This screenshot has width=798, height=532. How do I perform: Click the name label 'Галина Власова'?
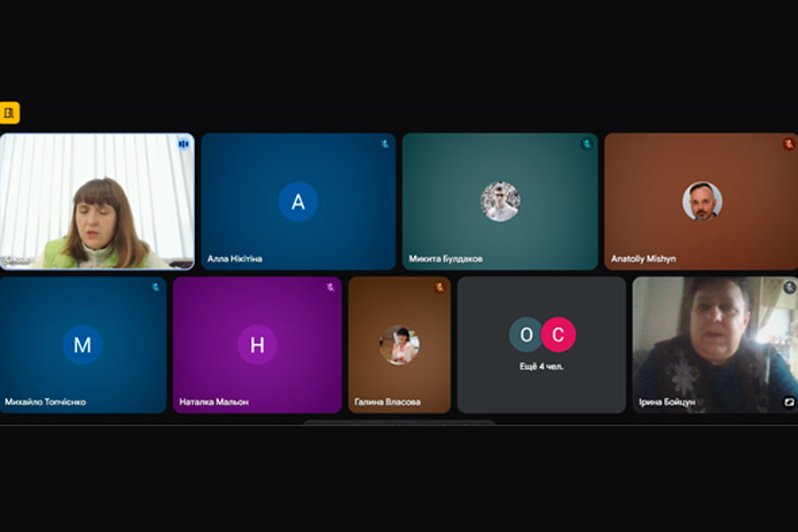pyautogui.click(x=387, y=402)
